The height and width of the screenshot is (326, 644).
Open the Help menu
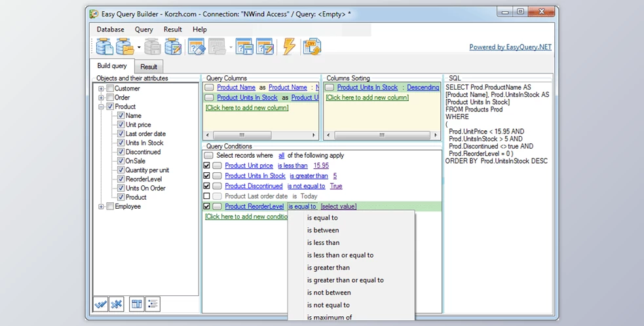200,29
